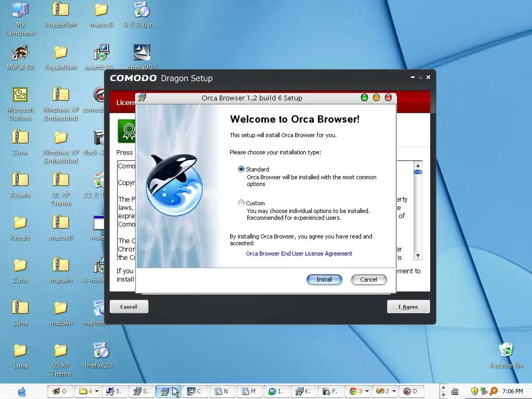
Task: Switch to MyPal 'O' taskbar button
Action: 60,391
